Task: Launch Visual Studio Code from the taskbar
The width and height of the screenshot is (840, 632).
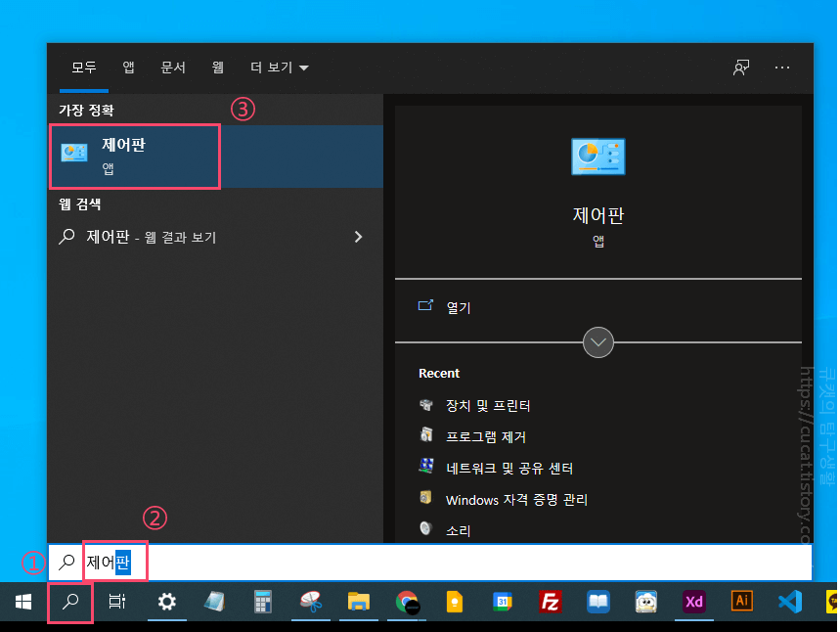Action: (789, 604)
